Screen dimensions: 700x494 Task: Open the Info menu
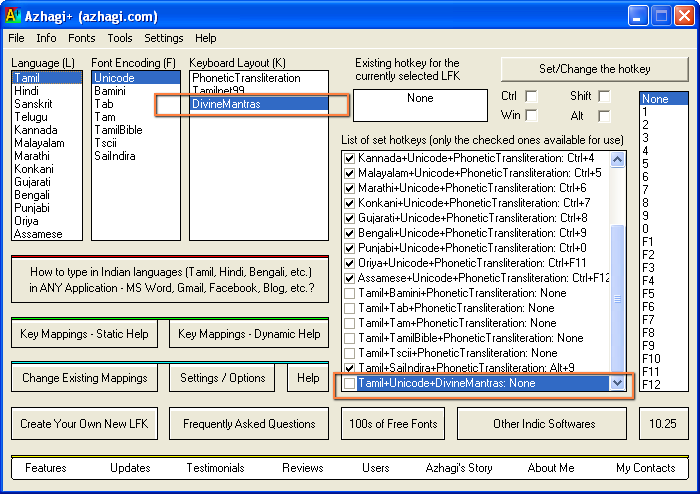point(46,38)
